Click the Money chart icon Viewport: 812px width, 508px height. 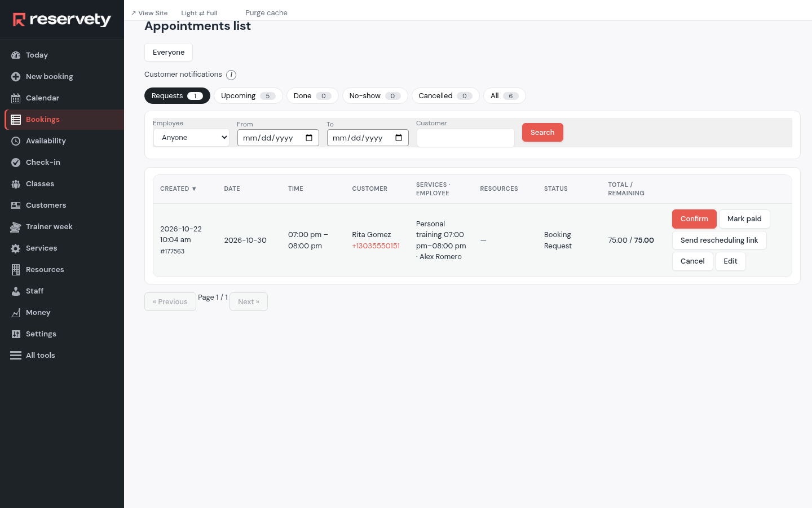(16, 313)
